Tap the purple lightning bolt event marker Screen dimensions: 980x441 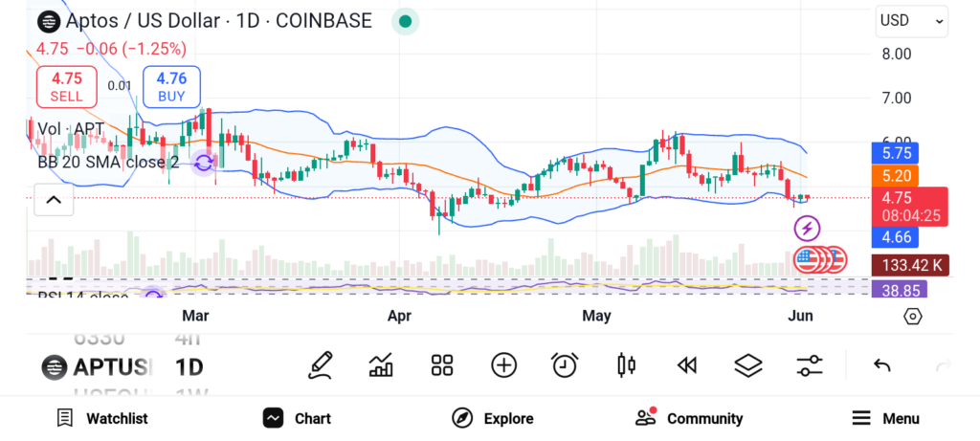[x=807, y=228]
